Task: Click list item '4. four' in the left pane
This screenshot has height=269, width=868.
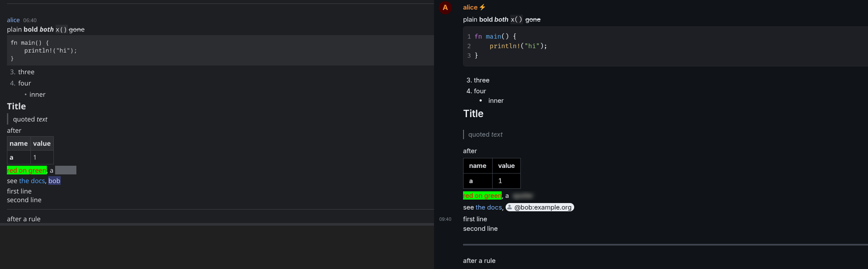Action: click(x=20, y=83)
